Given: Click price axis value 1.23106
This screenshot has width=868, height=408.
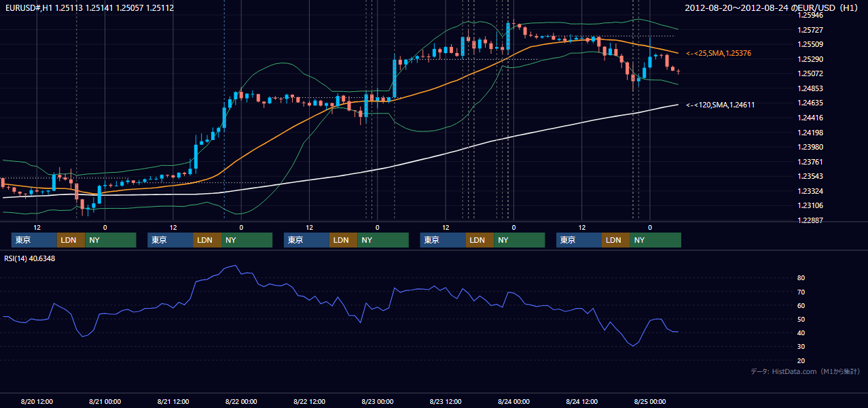Looking at the screenshot, I should coord(811,205).
